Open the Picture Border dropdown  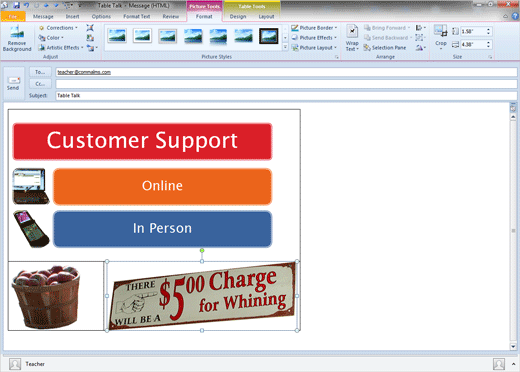(314, 28)
